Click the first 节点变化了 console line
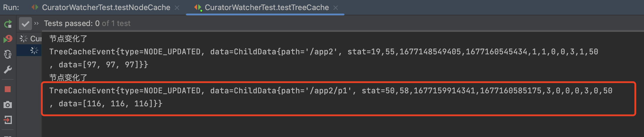 68,39
